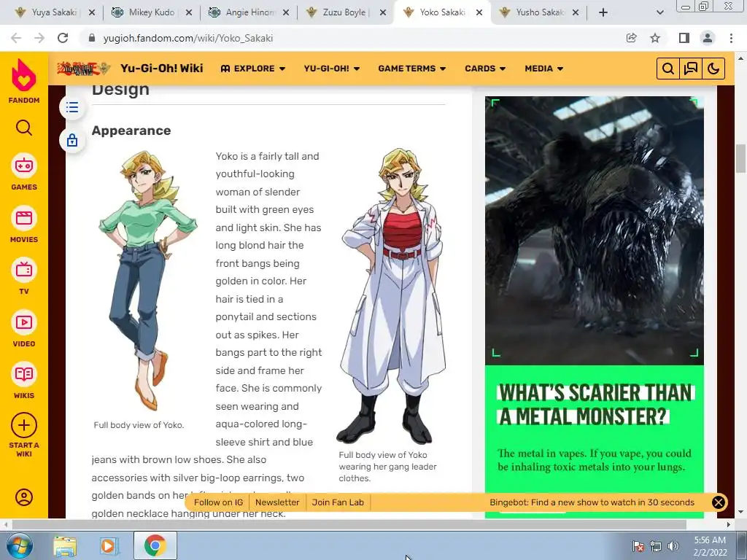Open Yoko's casual outfit full body image
Image resolution: width=747 pixels, height=560 pixels.
pos(148,280)
